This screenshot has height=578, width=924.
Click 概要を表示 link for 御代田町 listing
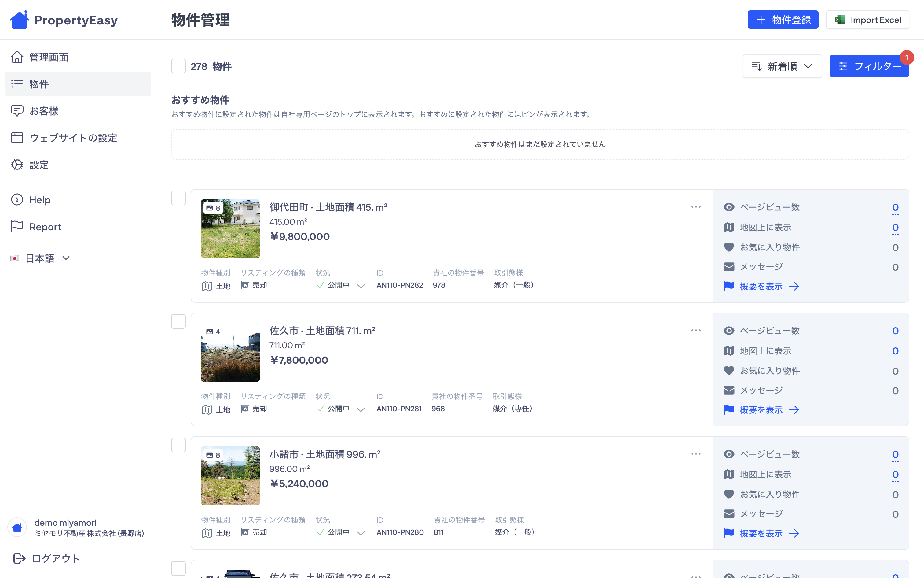pos(761,286)
